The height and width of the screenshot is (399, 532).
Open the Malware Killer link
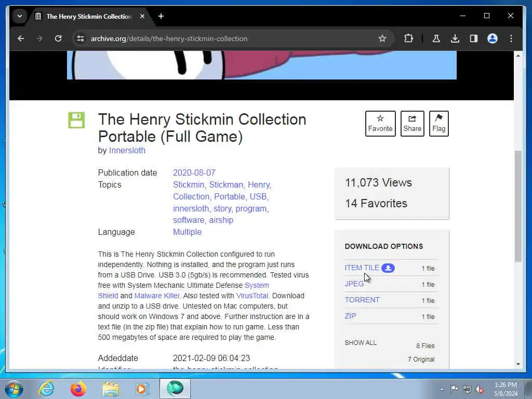[157, 296]
